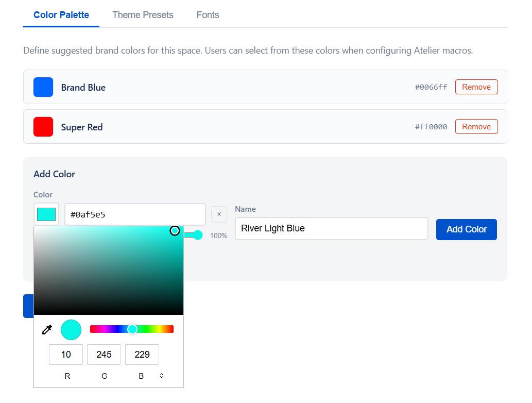Click the hue slider handle

132,329
